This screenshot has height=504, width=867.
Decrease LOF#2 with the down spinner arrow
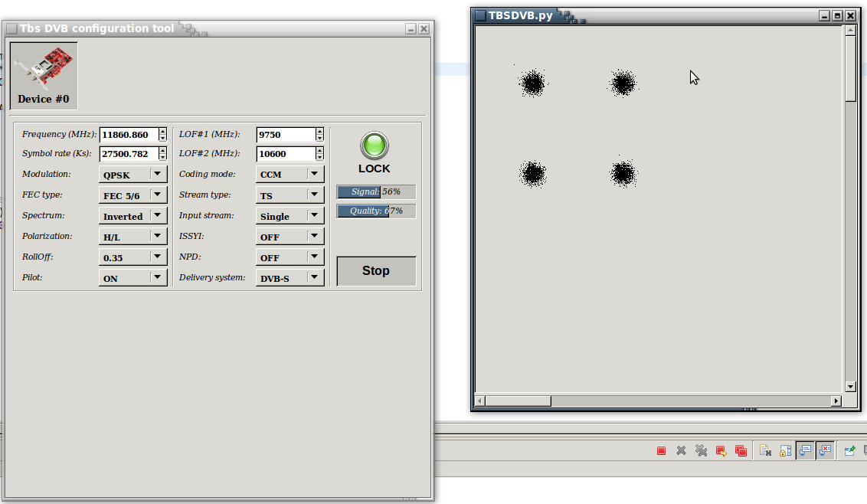[x=319, y=157]
